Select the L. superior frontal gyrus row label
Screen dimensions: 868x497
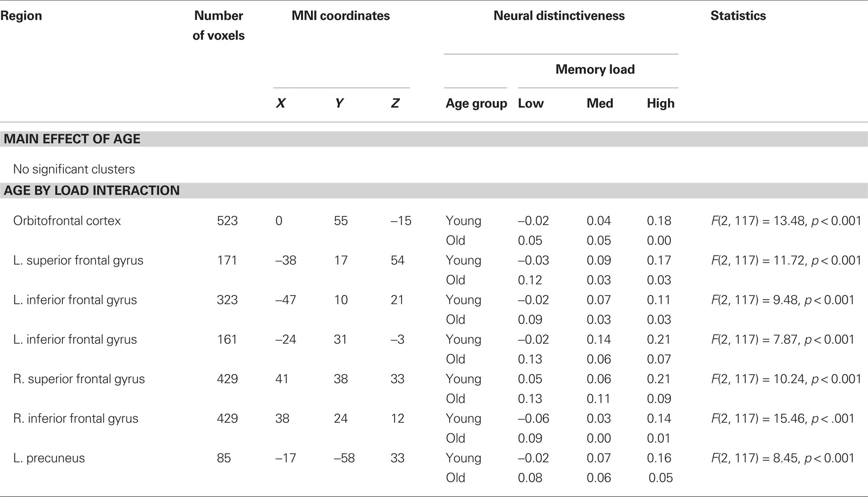[x=78, y=260]
